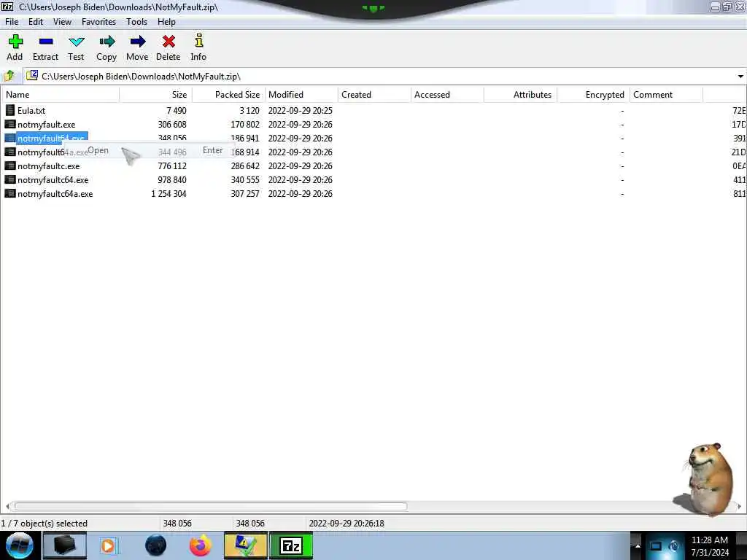
Task: Click the notmyfaultc64a.exe file icon
Action: click(x=10, y=193)
